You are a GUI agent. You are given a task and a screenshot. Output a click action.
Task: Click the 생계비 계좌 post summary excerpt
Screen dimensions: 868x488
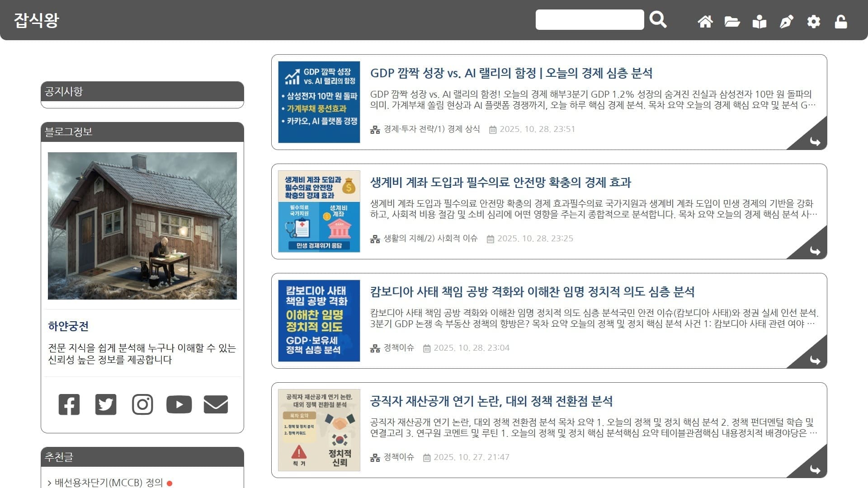coord(594,209)
